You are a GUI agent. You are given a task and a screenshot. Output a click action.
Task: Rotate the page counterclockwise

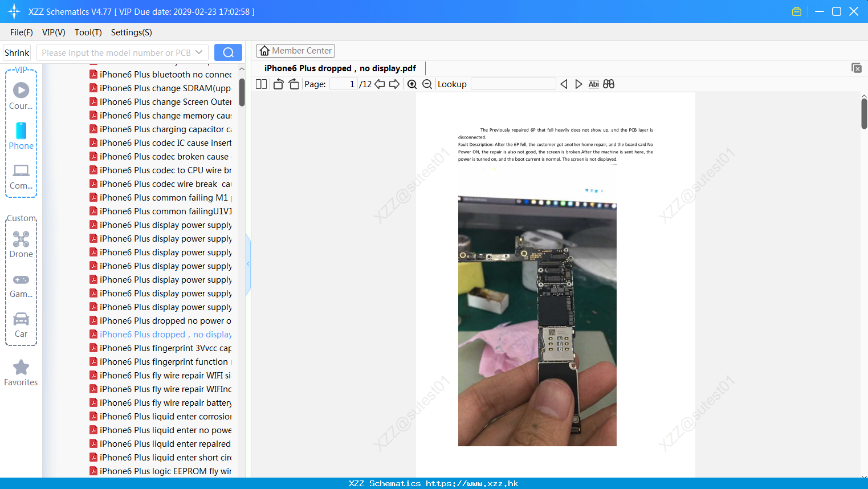tap(278, 84)
